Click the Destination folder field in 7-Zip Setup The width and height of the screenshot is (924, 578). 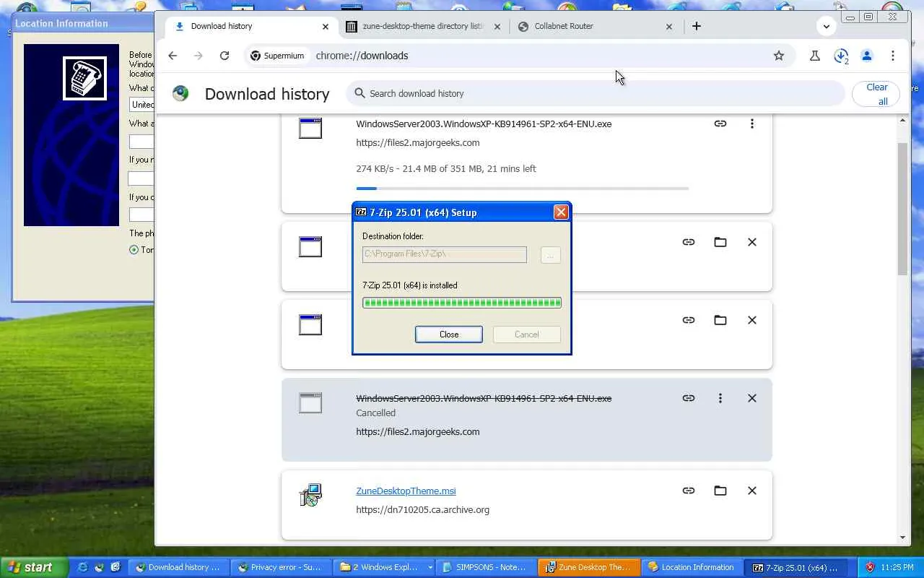pyautogui.click(x=445, y=254)
